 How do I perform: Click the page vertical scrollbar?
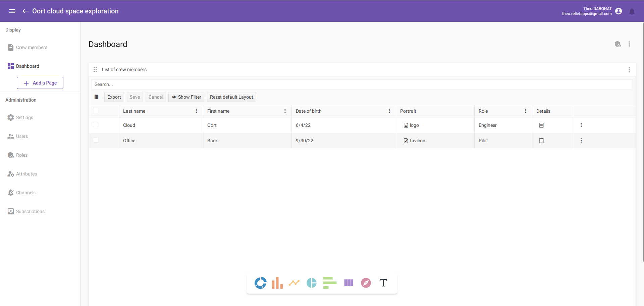[x=643, y=142]
